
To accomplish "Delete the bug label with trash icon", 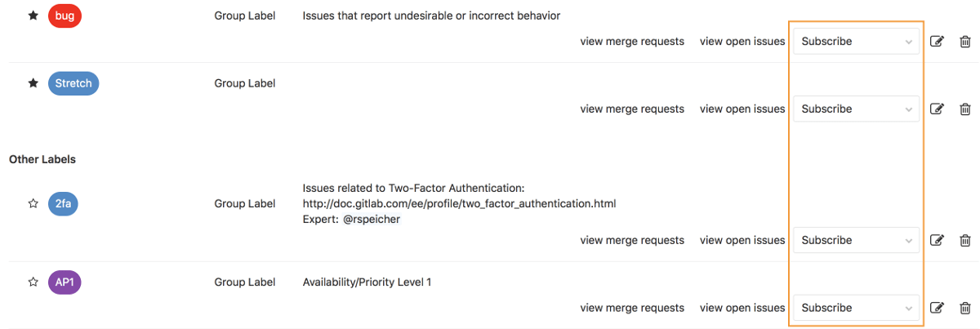I will (x=964, y=42).
